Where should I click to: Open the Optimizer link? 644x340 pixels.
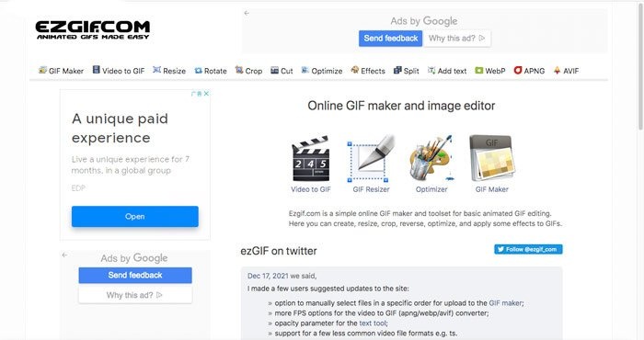coord(431,189)
